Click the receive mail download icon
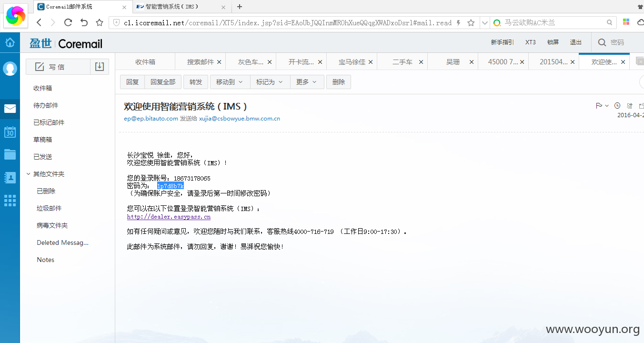 tap(100, 67)
